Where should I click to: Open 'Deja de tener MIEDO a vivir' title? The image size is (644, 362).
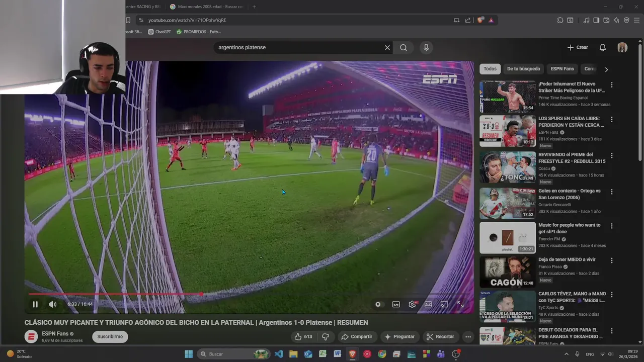pos(567,259)
